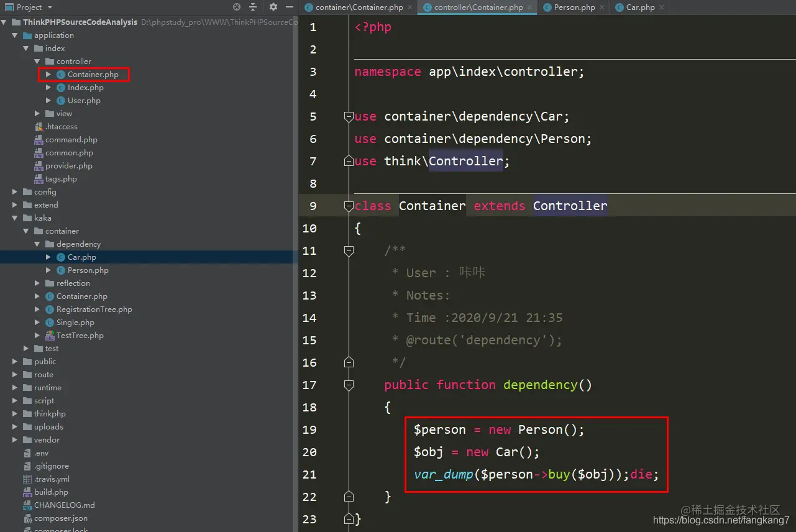The width and height of the screenshot is (796, 532).
Task: Click 'var_dump' call on line 21
Action: click(444, 475)
